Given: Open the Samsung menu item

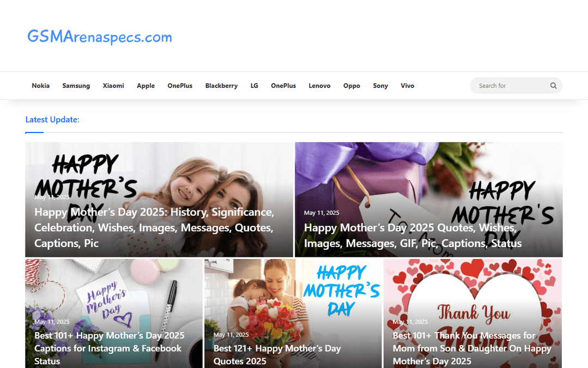Looking at the screenshot, I should pos(76,86).
